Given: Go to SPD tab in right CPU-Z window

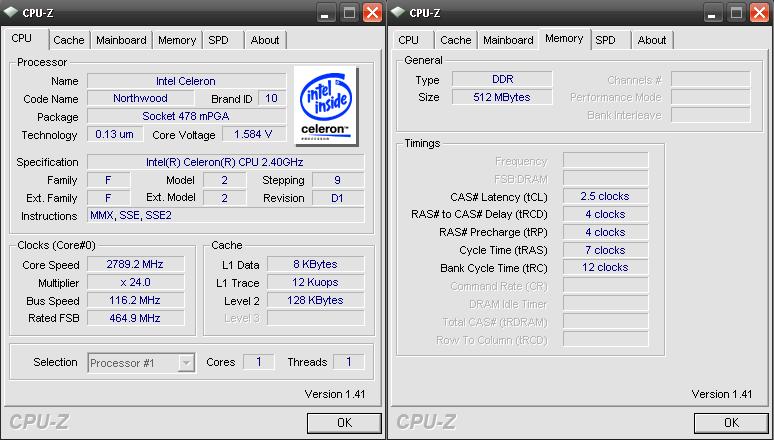Looking at the screenshot, I should click(605, 40).
